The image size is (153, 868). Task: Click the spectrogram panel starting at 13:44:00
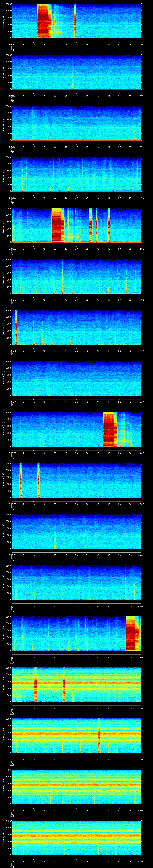(77, 378)
